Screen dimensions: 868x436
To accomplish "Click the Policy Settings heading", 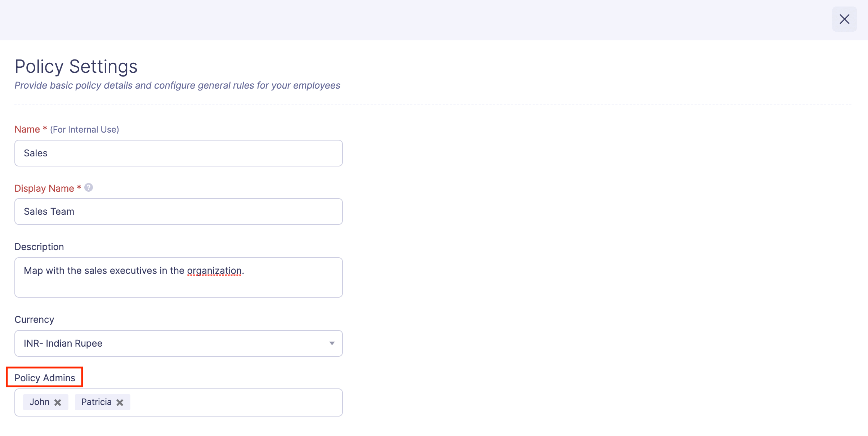I will (x=76, y=66).
